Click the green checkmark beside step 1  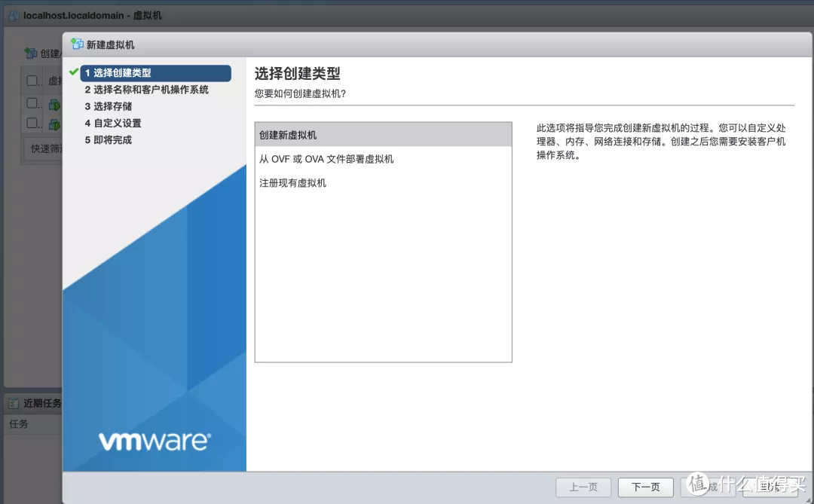coord(73,72)
